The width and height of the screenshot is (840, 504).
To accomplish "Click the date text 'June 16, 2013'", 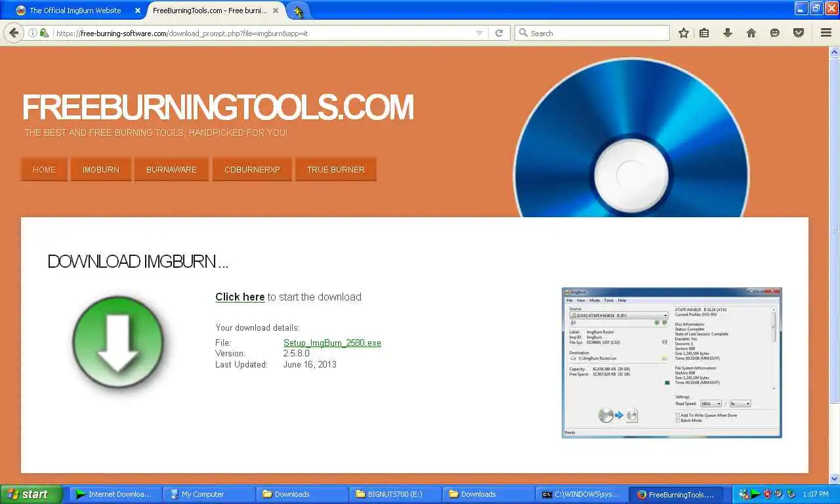I will [x=310, y=364].
